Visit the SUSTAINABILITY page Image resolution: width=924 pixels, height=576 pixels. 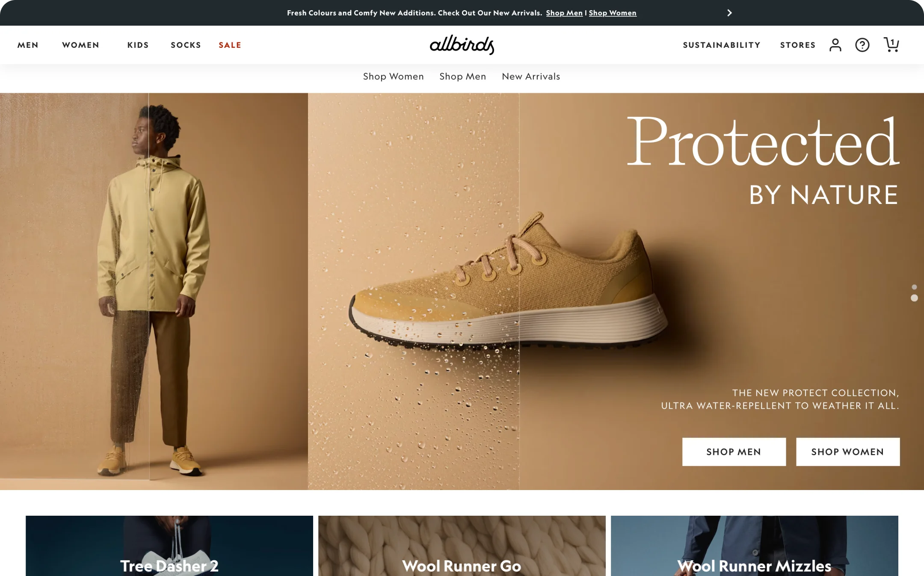coord(722,45)
